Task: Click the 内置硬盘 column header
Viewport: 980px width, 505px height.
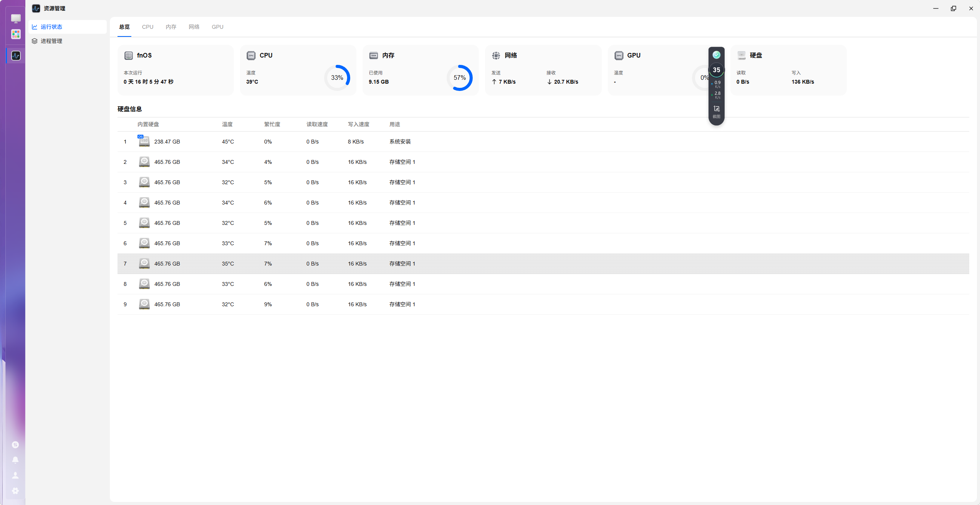Action: (148, 124)
